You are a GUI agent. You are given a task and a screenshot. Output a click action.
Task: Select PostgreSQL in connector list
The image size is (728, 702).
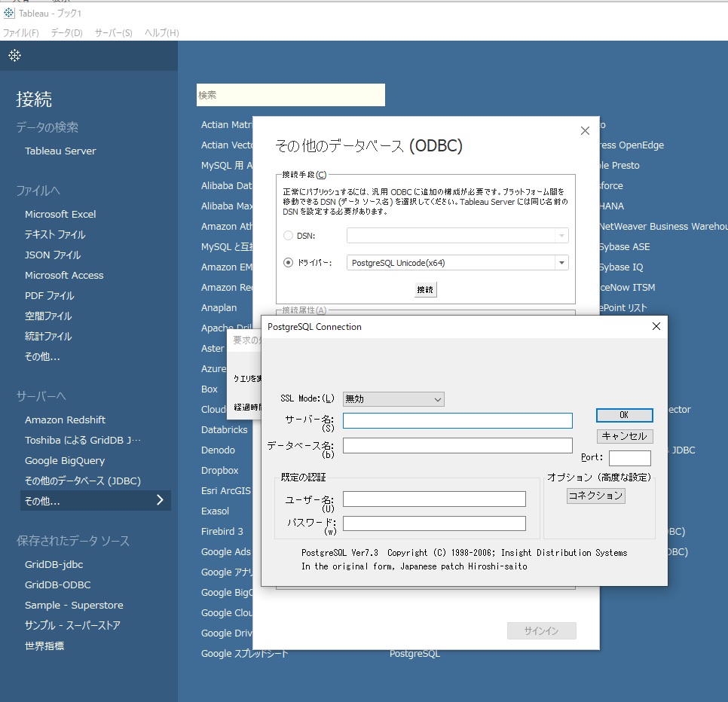[x=414, y=654]
